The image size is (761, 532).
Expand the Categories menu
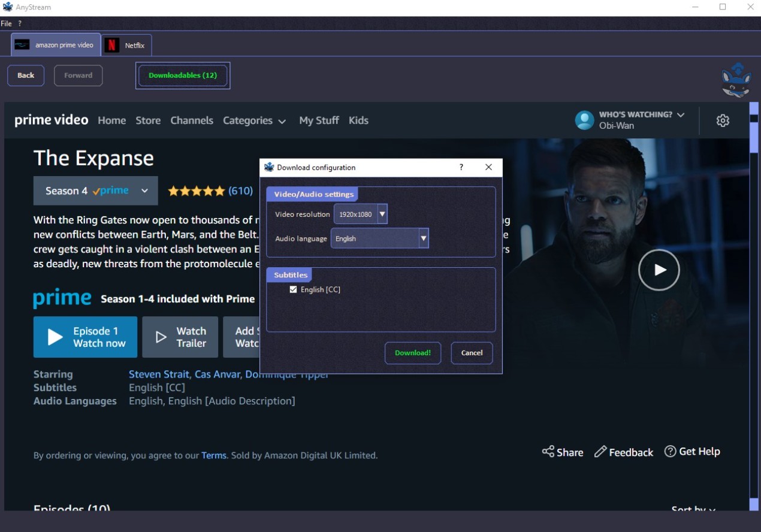(x=253, y=120)
